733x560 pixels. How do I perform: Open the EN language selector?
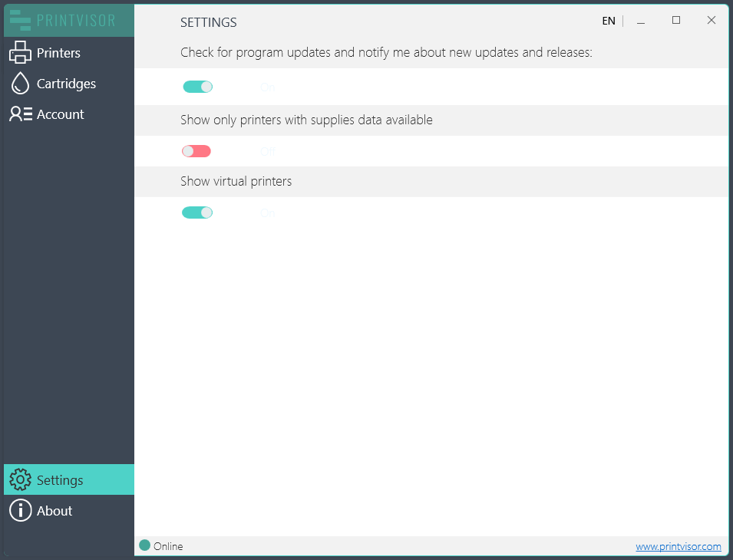click(608, 21)
